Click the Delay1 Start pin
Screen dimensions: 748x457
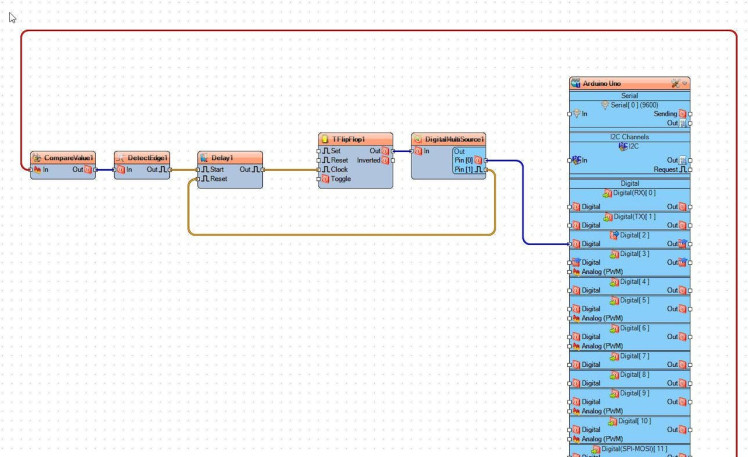point(205,169)
